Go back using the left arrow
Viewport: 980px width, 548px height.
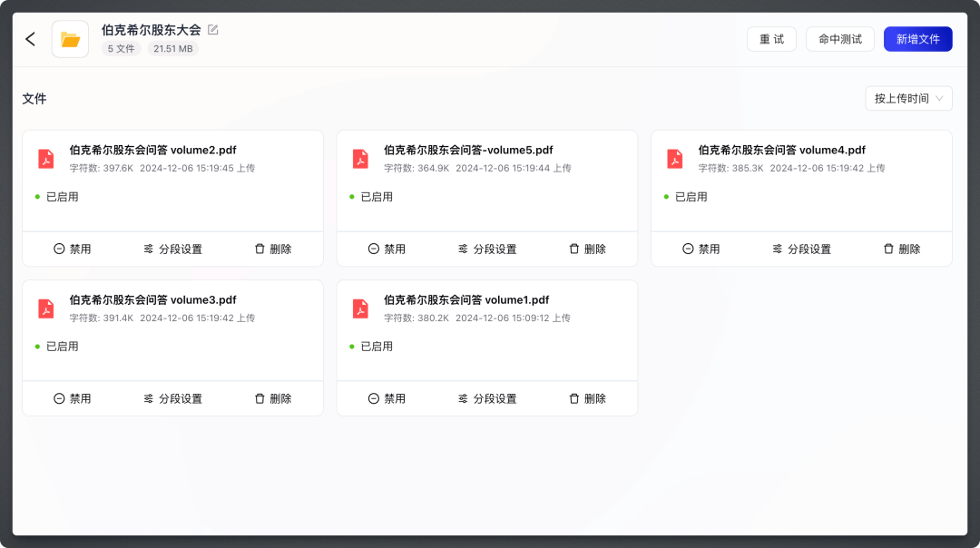[x=30, y=39]
